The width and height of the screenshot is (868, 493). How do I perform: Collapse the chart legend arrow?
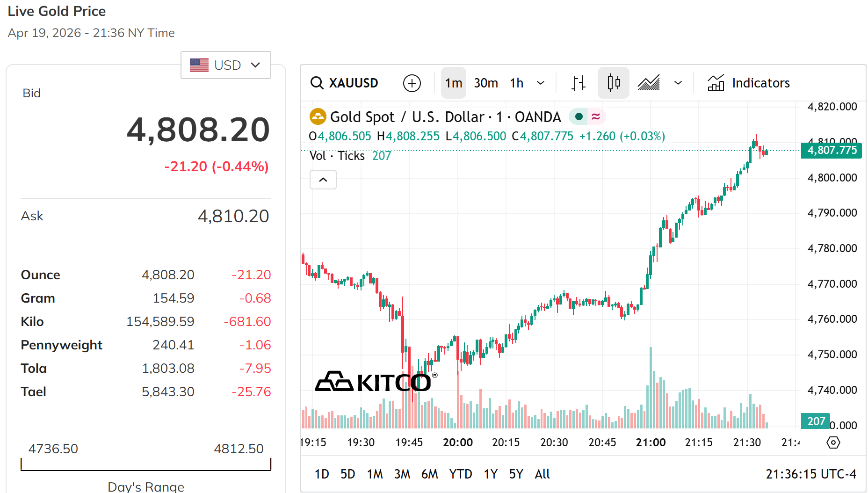click(323, 180)
